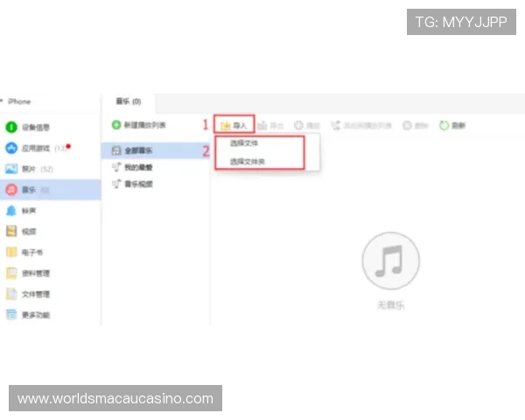Select the second playlist under 全部音乐

(132, 167)
